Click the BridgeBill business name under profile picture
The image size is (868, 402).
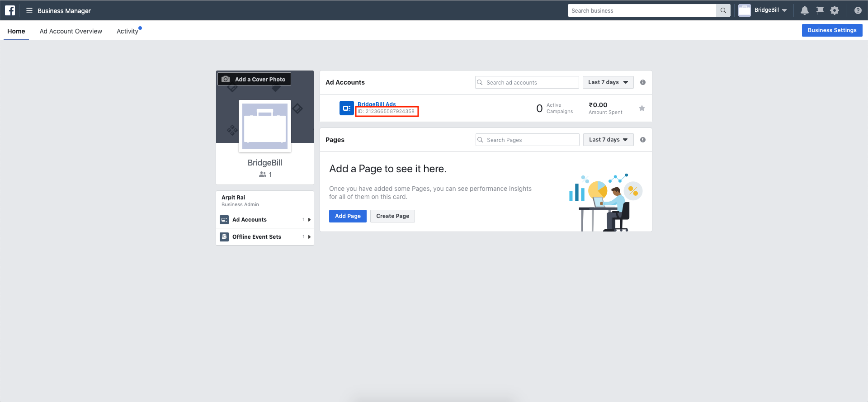coord(265,163)
